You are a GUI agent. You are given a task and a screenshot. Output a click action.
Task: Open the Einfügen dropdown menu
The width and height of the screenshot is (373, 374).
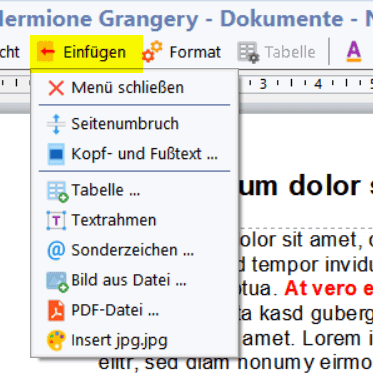[87, 52]
